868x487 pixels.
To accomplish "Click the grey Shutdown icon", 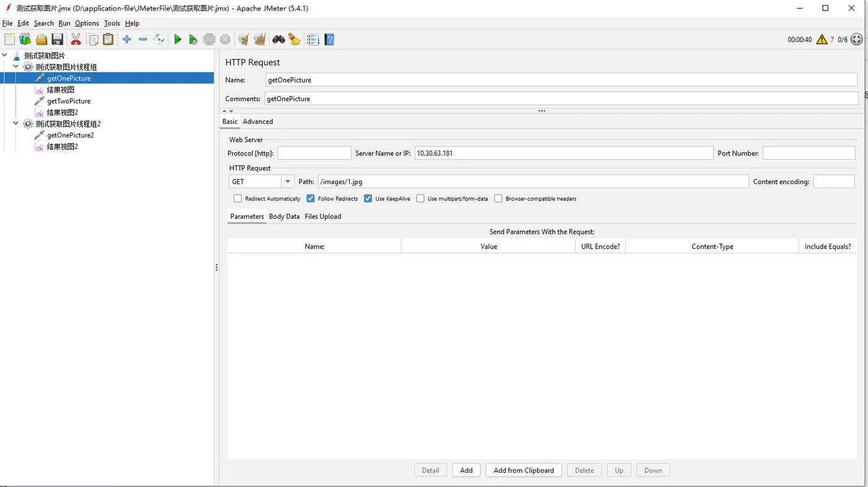I will tap(226, 40).
